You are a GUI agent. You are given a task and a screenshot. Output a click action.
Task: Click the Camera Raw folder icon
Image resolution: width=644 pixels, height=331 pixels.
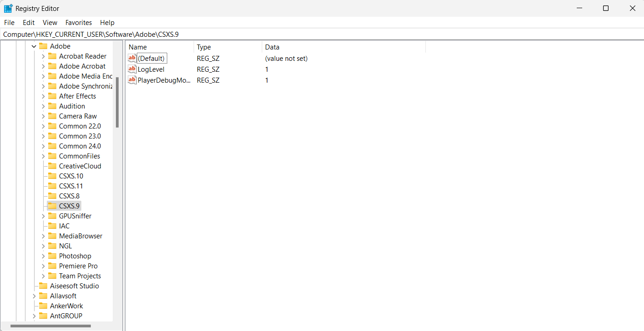[x=52, y=116]
